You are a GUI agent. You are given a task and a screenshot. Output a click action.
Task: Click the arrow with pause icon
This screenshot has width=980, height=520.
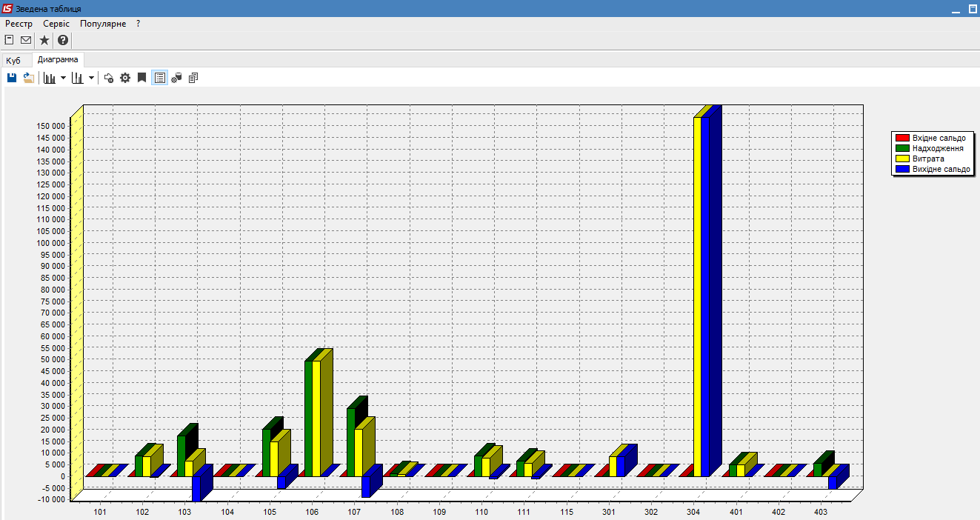point(109,78)
